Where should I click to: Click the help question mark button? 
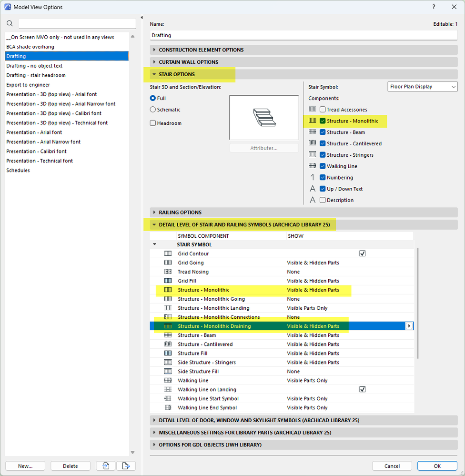tap(434, 7)
